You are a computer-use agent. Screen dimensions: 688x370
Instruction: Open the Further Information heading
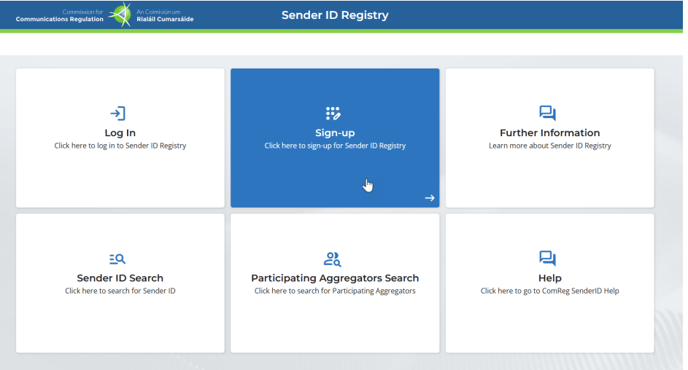[x=550, y=133]
